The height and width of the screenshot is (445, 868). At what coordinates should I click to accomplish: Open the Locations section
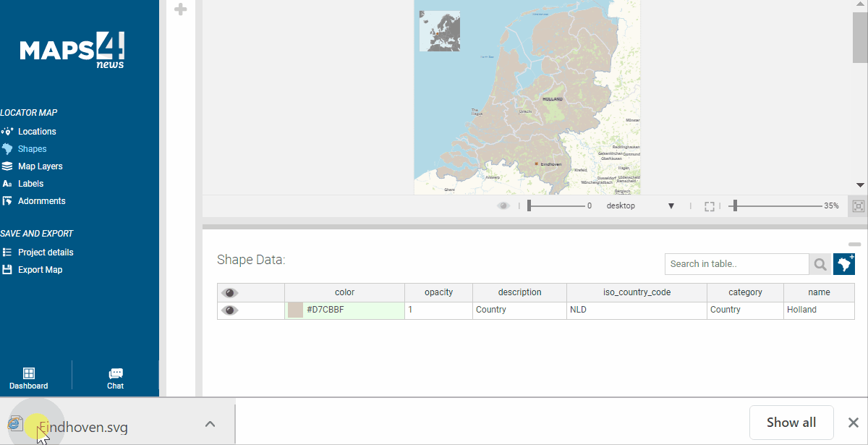click(x=37, y=132)
